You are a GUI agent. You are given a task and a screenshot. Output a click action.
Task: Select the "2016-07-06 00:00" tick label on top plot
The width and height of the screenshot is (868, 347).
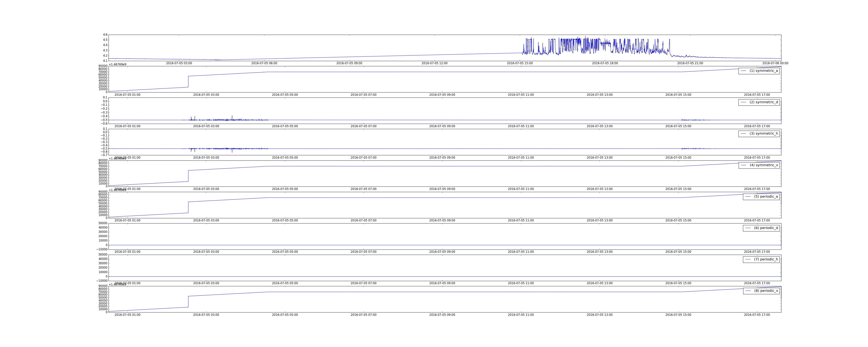point(775,63)
